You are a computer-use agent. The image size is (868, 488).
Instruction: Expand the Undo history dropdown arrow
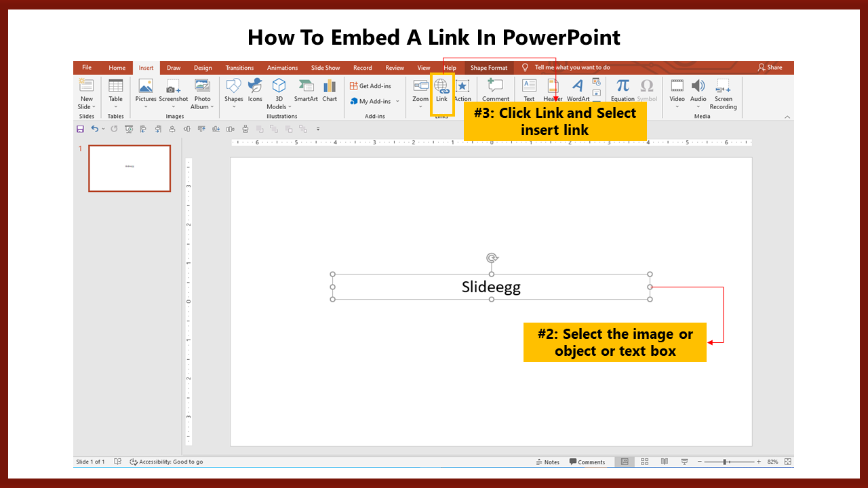point(103,129)
